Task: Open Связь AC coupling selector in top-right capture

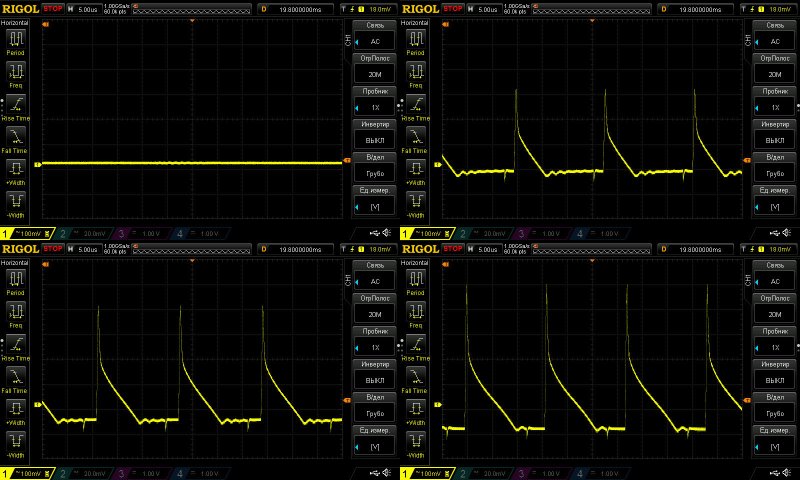Action: tap(775, 35)
